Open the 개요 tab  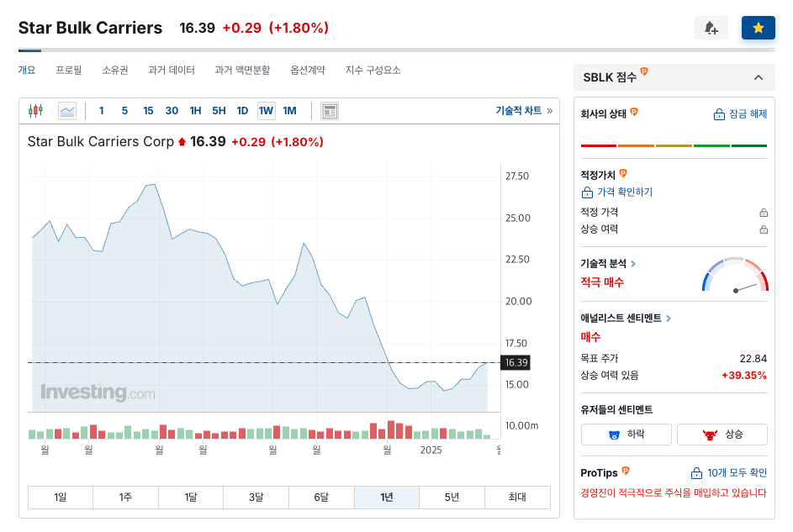point(27,71)
